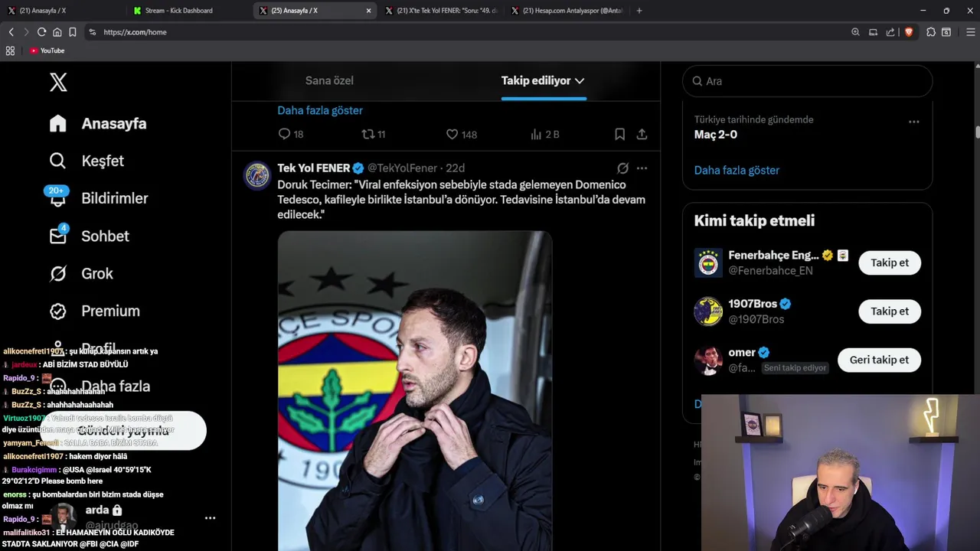Go to browser home page
The height and width of the screenshot is (551, 980).
[x=57, y=32]
